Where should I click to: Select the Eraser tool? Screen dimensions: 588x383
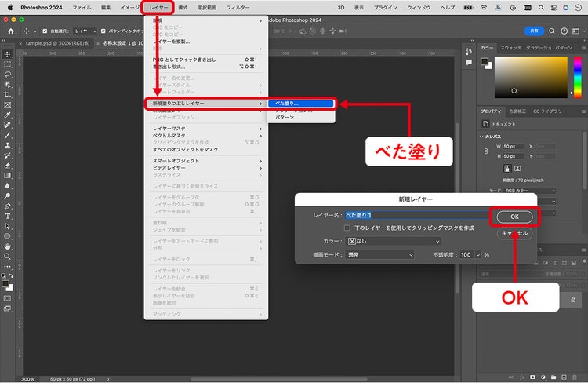(x=7, y=166)
